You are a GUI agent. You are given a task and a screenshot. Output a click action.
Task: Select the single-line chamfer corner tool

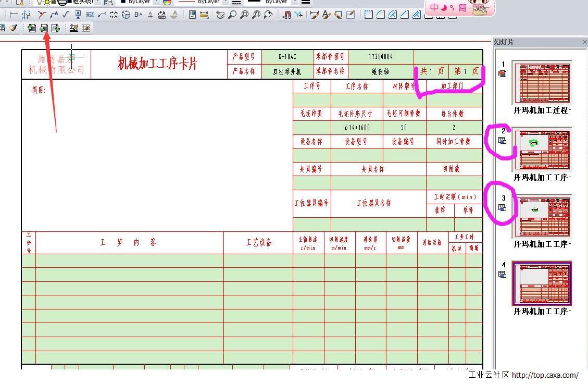[x=405, y=15]
